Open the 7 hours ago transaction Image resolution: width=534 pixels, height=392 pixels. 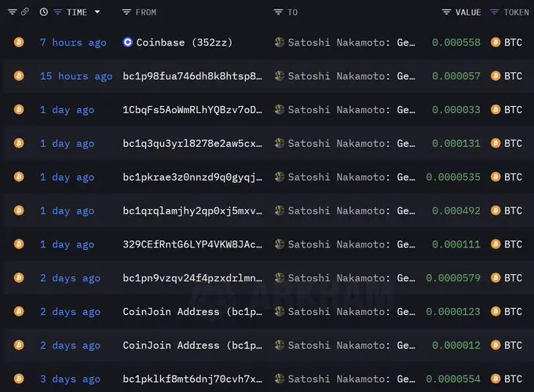(73, 42)
